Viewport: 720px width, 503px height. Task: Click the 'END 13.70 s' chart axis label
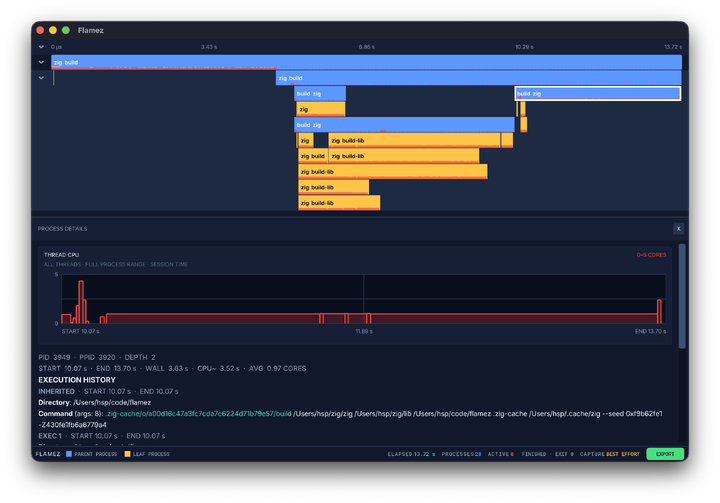click(x=650, y=331)
